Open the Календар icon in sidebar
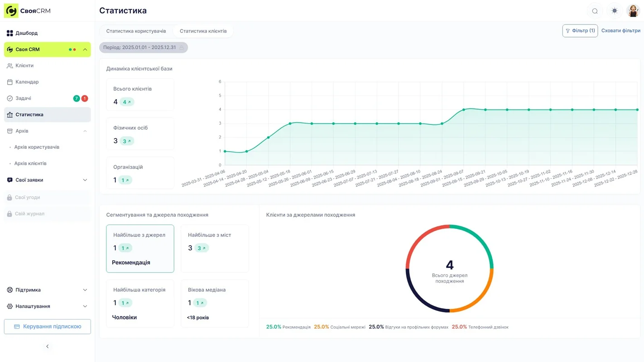This screenshot has width=644, height=362. (10, 81)
